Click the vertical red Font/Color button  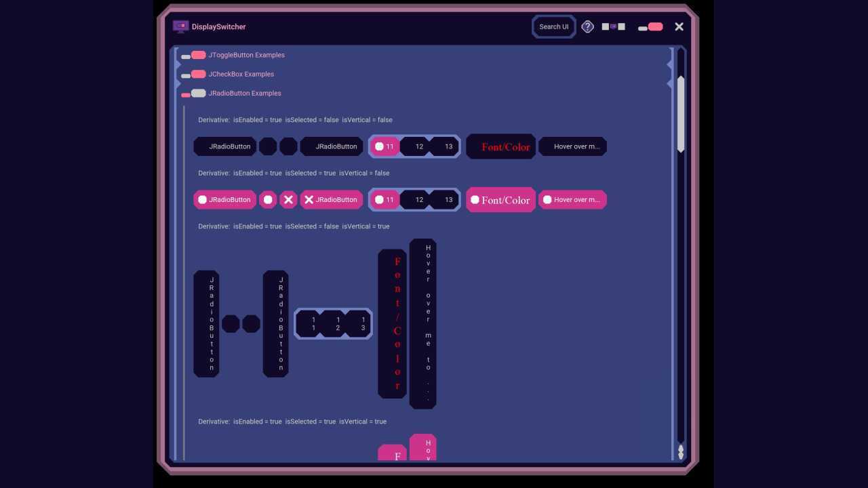pos(392,324)
